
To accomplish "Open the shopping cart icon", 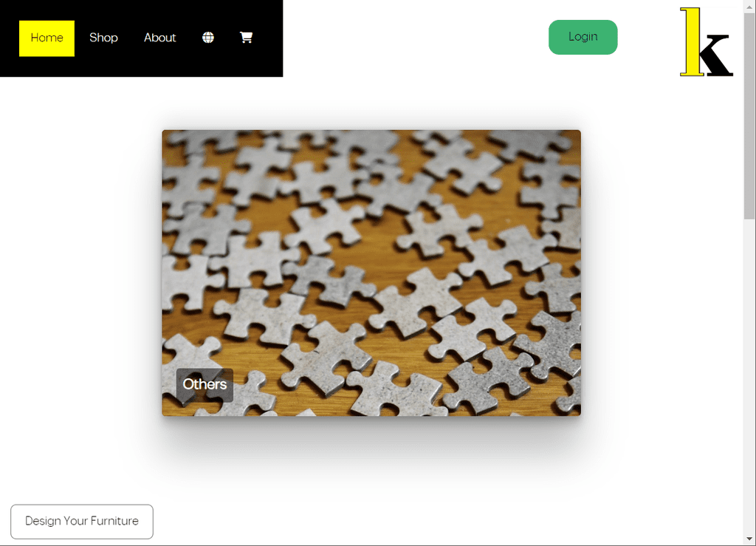I will [x=247, y=38].
